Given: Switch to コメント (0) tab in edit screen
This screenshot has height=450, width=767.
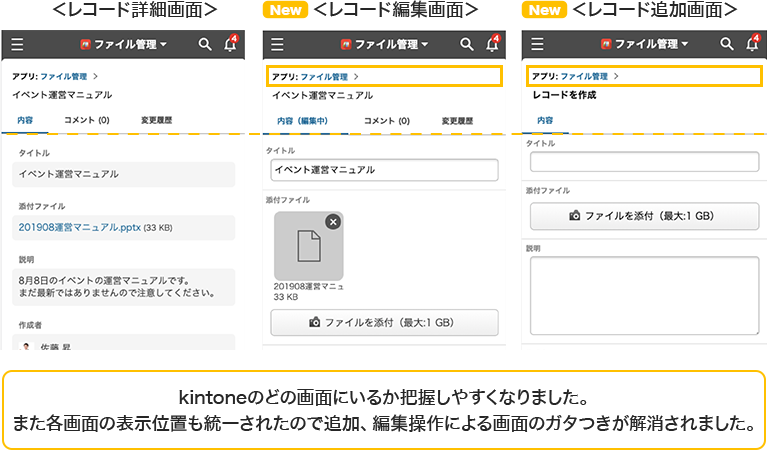Looking at the screenshot, I should click(387, 121).
